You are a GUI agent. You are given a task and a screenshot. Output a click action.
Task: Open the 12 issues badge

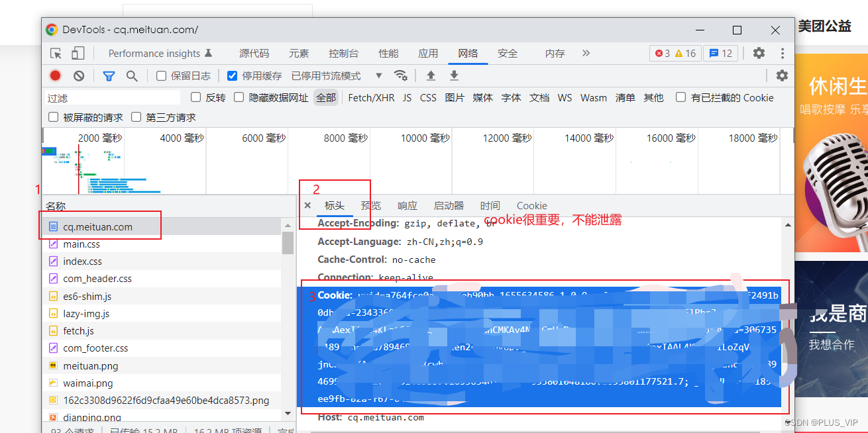[x=720, y=54]
